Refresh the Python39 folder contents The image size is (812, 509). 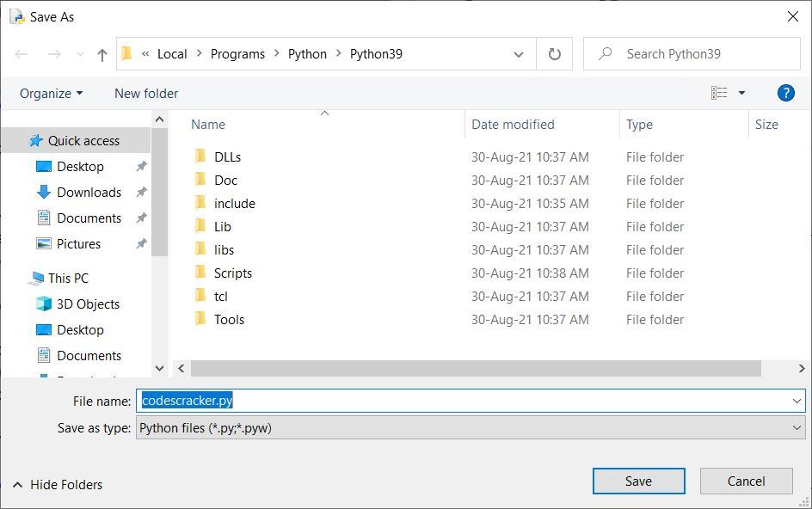(553, 53)
